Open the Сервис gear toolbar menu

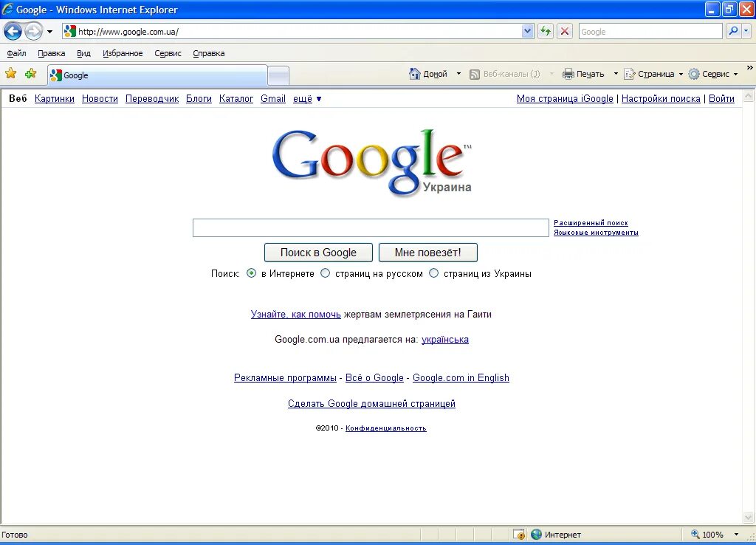(x=713, y=74)
